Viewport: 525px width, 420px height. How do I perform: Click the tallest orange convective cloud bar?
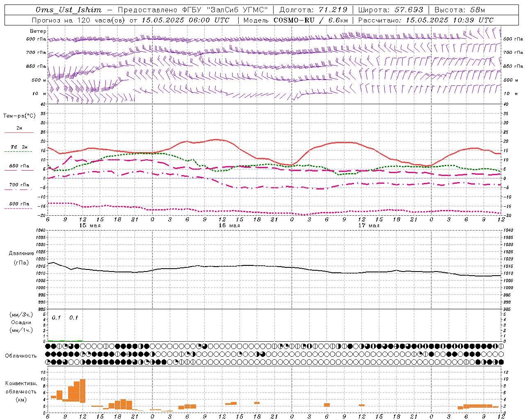pos(82,391)
